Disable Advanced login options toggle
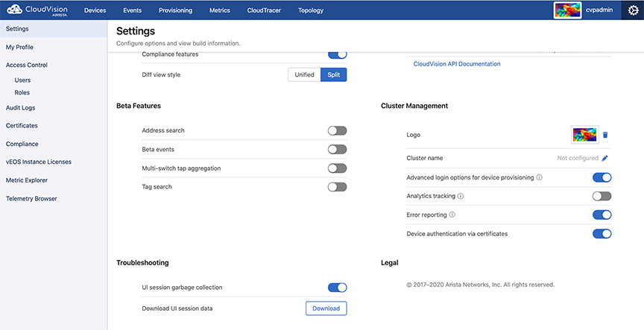 coord(602,178)
